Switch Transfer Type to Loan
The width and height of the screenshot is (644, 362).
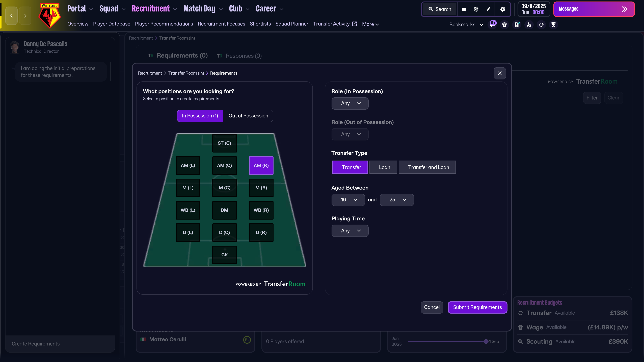tap(383, 167)
